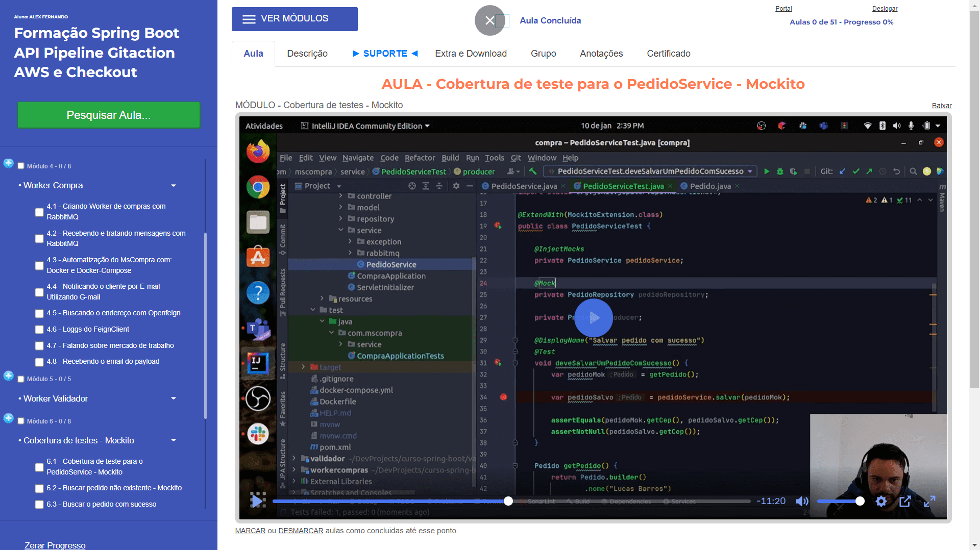Click the green Debug bug icon in IntelliJ toolbar
The width and height of the screenshot is (980, 550).
pos(780,171)
